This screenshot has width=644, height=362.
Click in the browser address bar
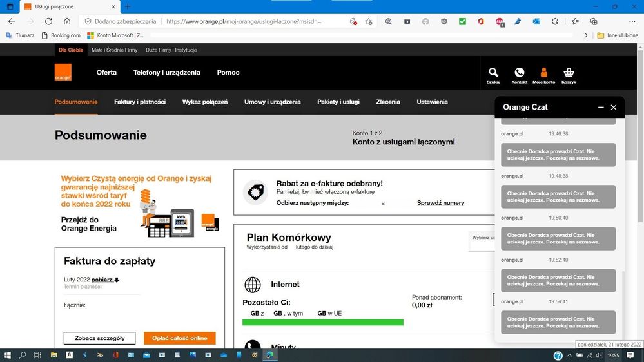tap(243, 21)
